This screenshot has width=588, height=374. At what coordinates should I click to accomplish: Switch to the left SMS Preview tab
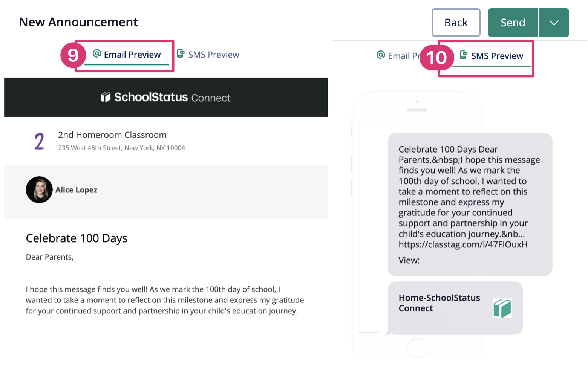[213, 55]
